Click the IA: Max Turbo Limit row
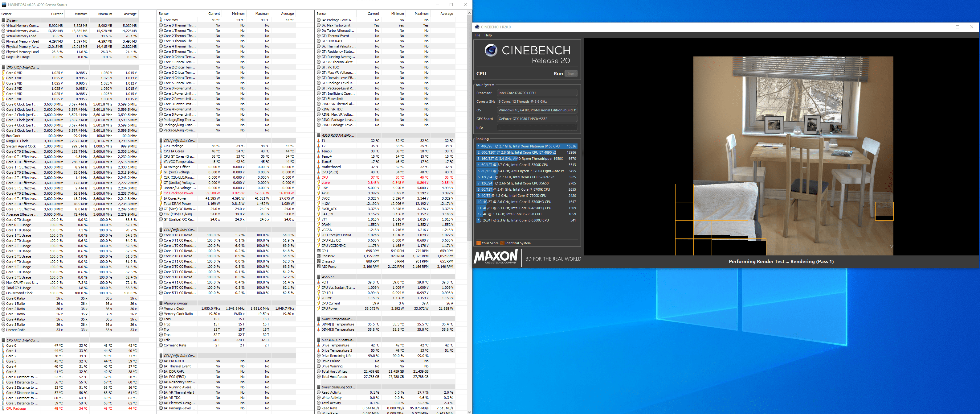Screen dimensions: 980x414 tap(386, 26)
